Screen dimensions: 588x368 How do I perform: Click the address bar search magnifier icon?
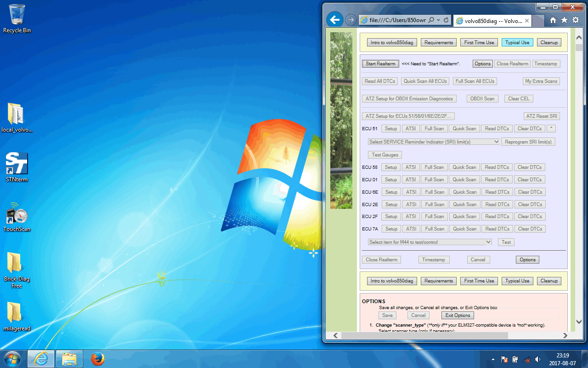[x=431, y=20]
